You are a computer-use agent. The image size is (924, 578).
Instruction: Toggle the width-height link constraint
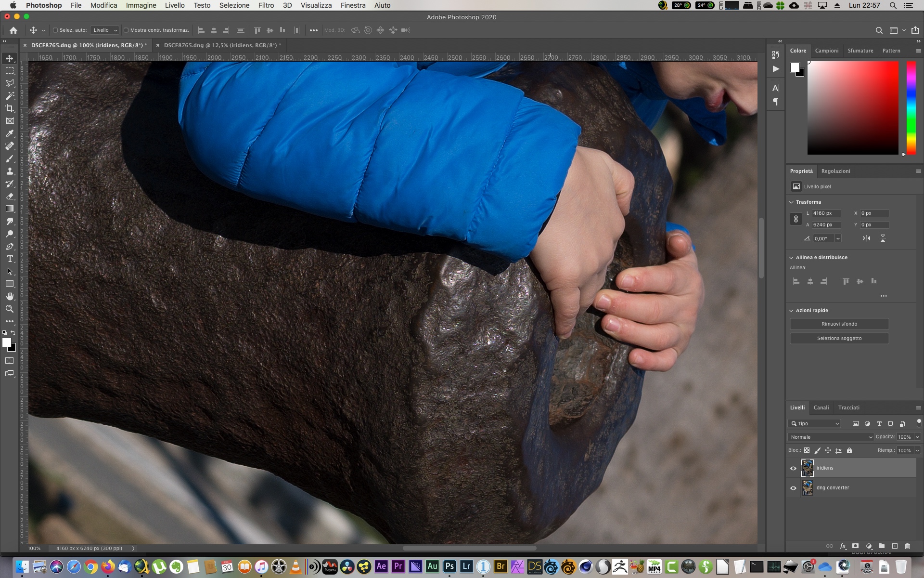[796, 219]
